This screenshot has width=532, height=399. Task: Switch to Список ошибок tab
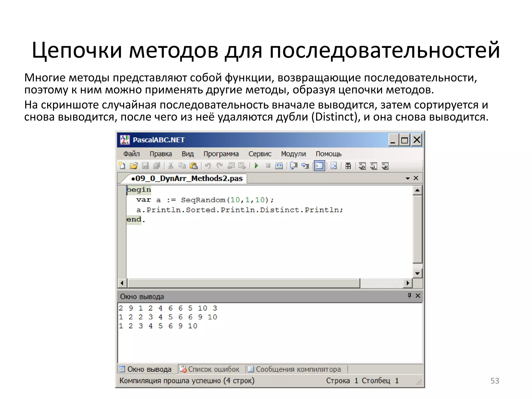209,369
